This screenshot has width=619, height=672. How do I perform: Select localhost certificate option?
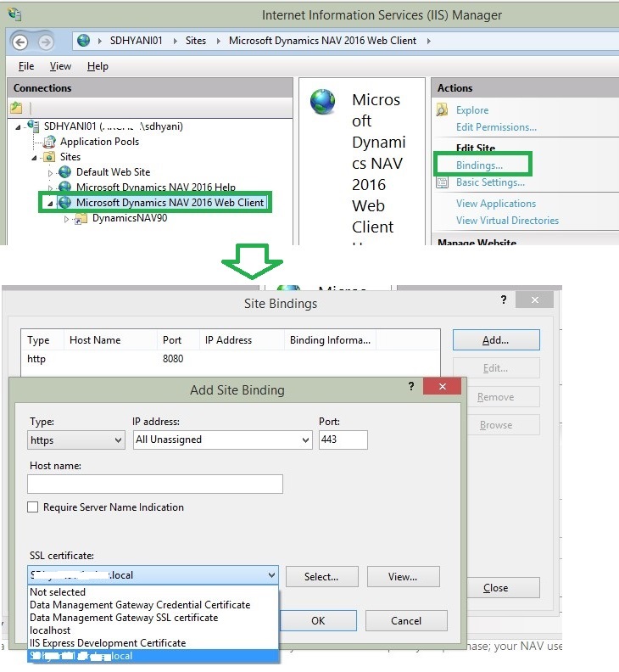coord(153,630)
